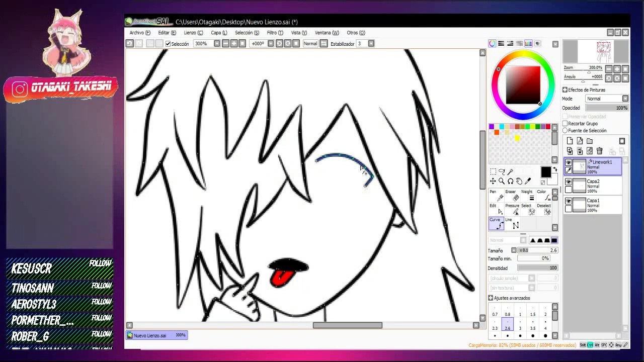Select the Move tool
Screen dimensions: 644x362
tap(493, 181)
